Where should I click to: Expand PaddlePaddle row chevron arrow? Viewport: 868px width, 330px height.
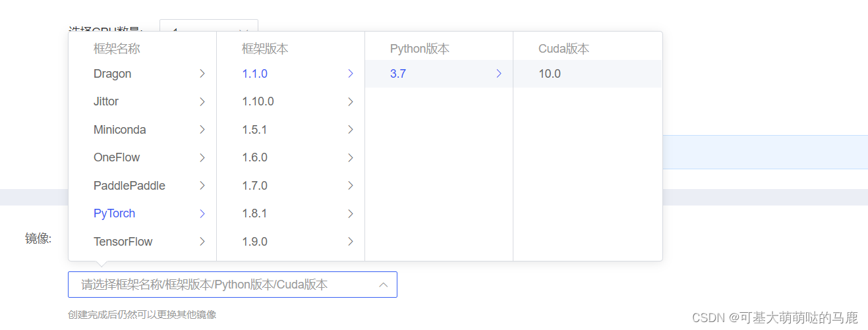(202, 186)
